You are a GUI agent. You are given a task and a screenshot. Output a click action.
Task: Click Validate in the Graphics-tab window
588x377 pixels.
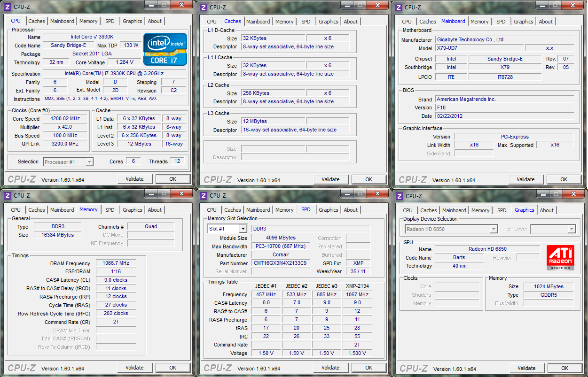click(x=527, y=368)
